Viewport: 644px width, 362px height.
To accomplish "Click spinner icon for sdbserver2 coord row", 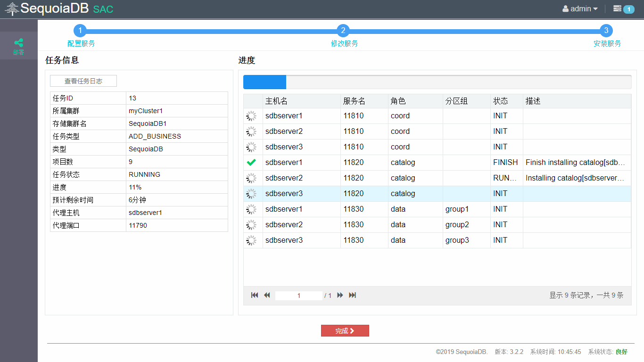I will [252, 131].
